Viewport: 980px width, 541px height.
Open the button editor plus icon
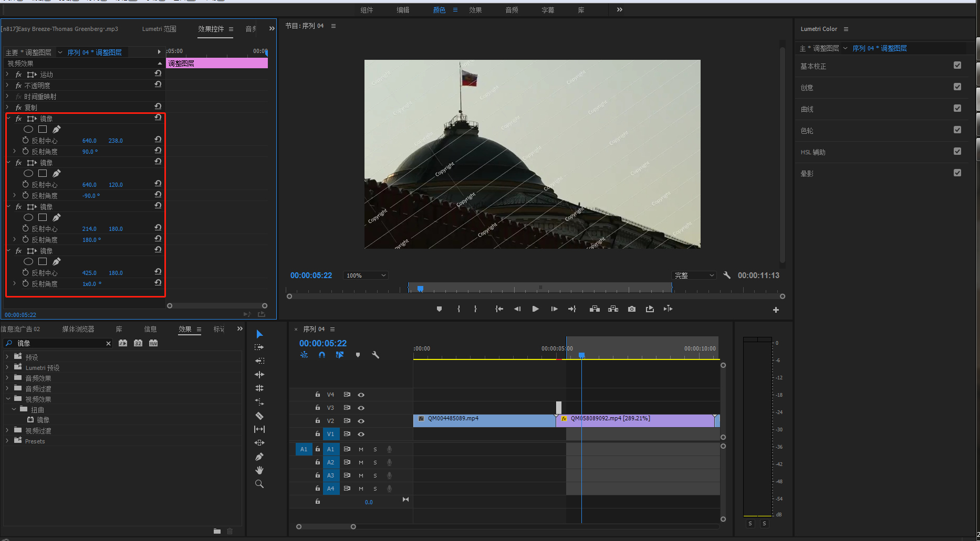click(x=776, y=310)
